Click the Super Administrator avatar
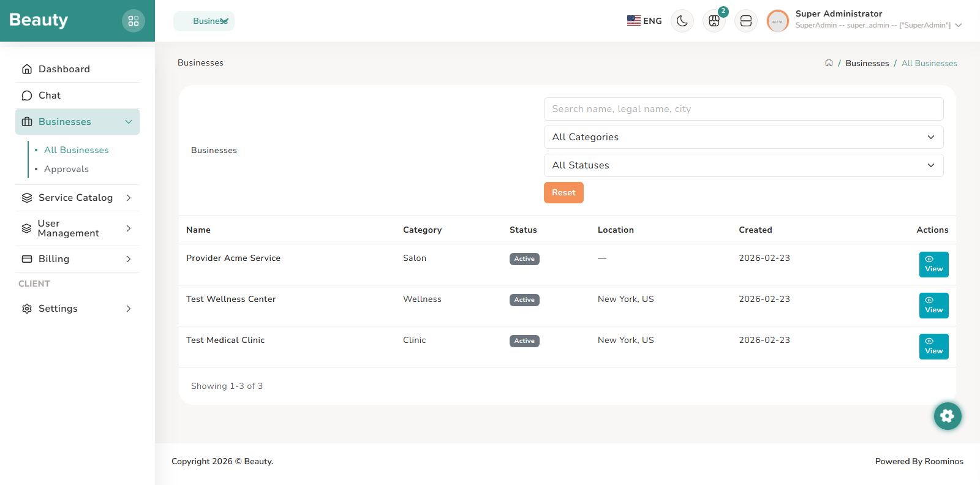The width and height of the screenshot is (980, 485). [778, 21]
